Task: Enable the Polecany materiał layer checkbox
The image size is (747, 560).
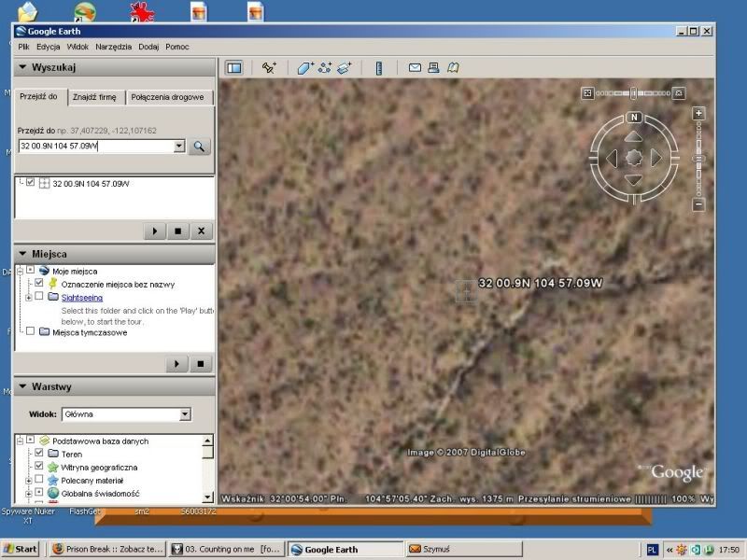Action: coord(39,479)
